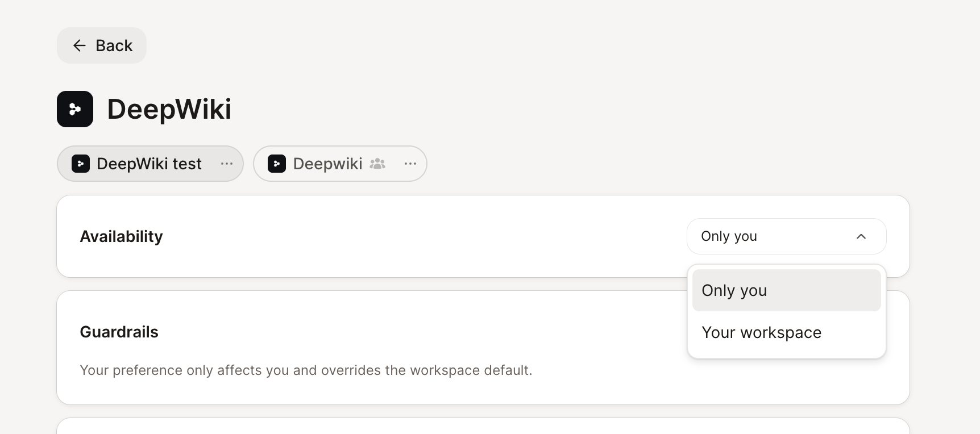Click the icon on the DeepWiki test tab
980x434 pixels.
click(81, 164)
